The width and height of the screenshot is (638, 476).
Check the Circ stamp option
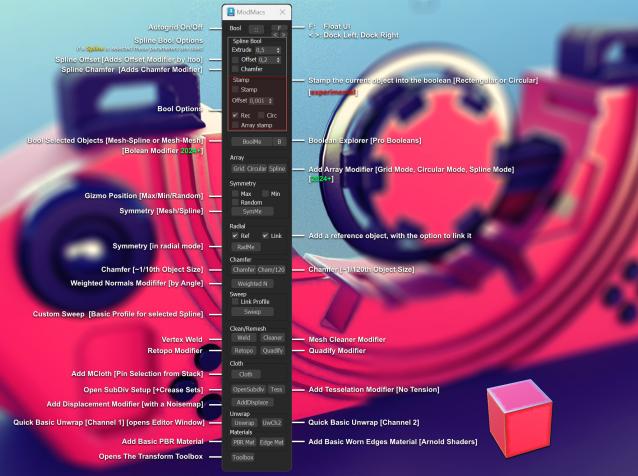[261, 116]
